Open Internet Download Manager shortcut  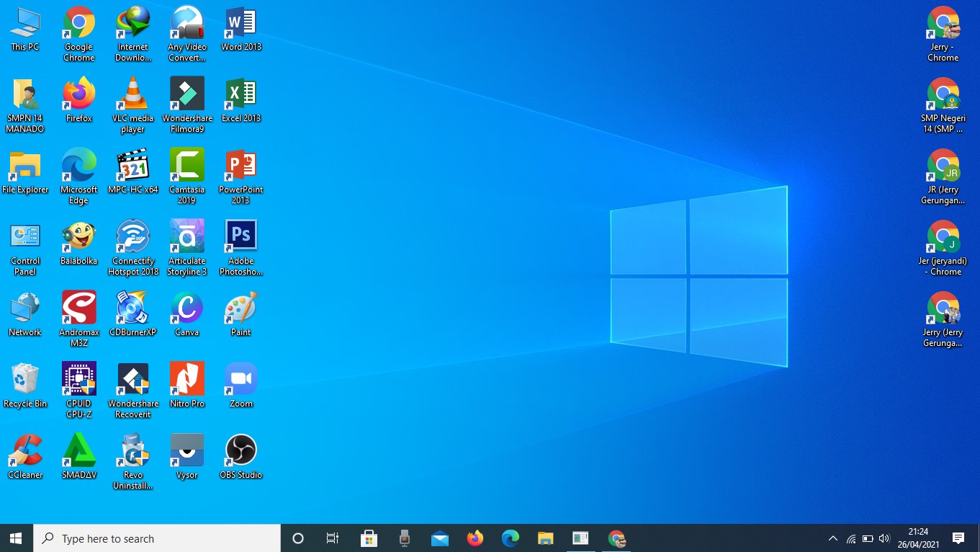(132, 34)
